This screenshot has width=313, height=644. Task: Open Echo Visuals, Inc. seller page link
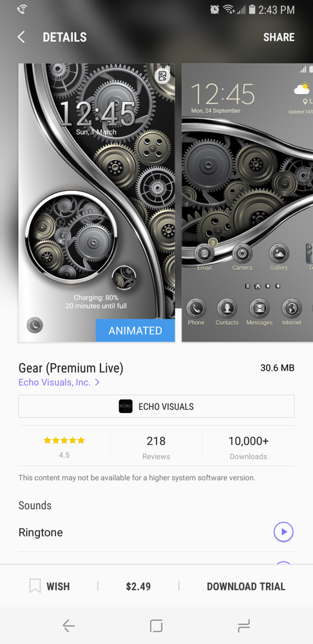(55, 382)
